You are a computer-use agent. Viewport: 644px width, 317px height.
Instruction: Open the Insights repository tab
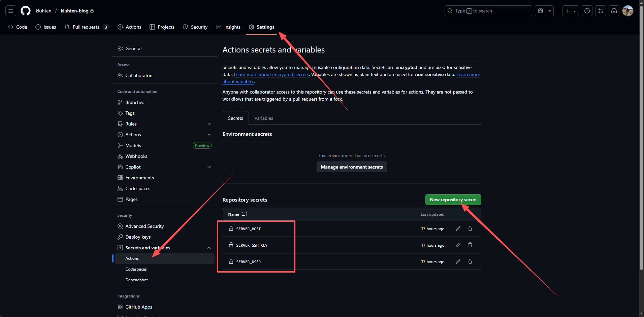228,27
